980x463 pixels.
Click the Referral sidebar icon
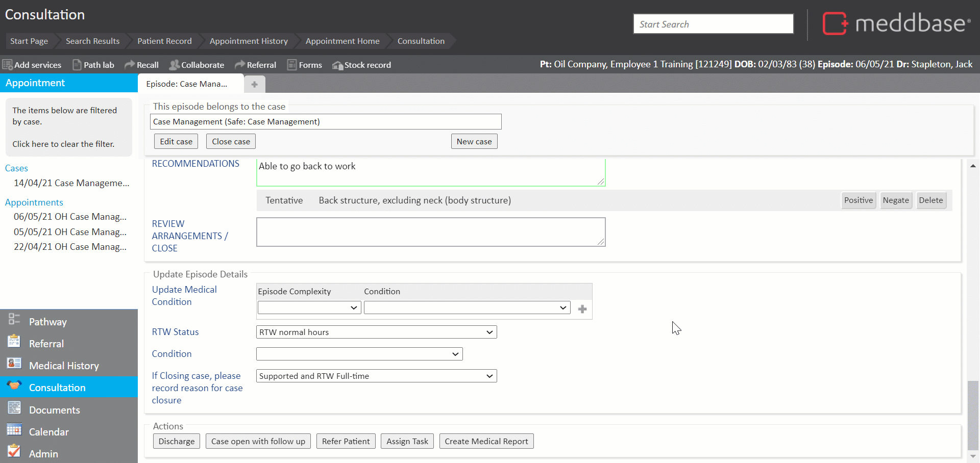(14, 341)
